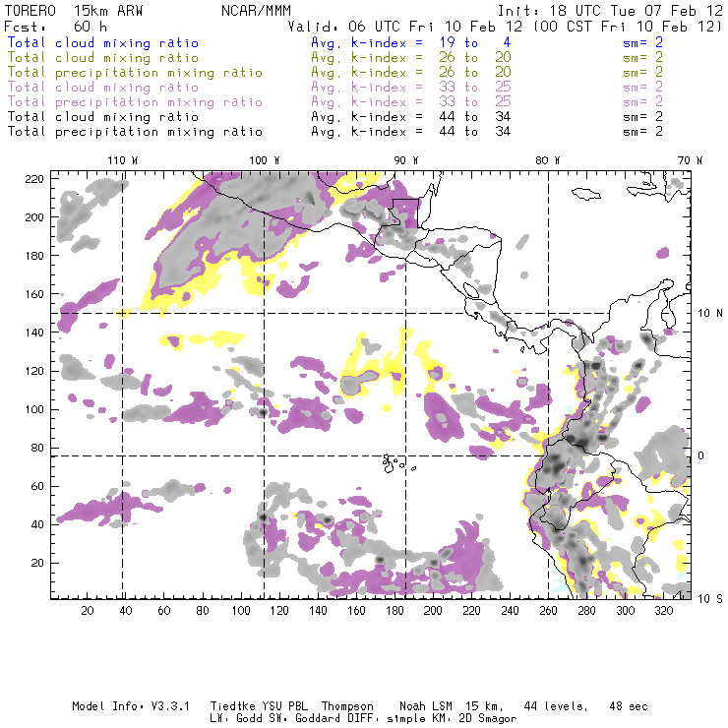Click the 'Thompson' microphysics label

[347, 706]
